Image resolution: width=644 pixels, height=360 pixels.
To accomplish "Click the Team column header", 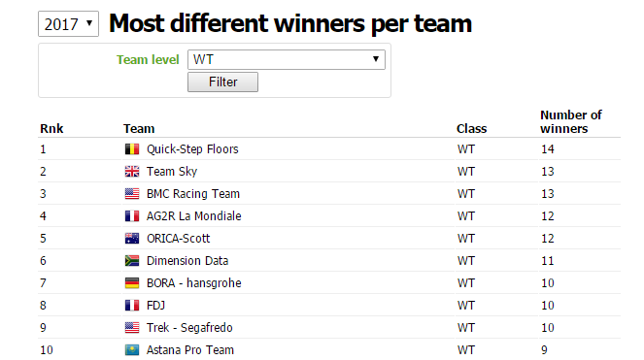I will tap(139, 128).
